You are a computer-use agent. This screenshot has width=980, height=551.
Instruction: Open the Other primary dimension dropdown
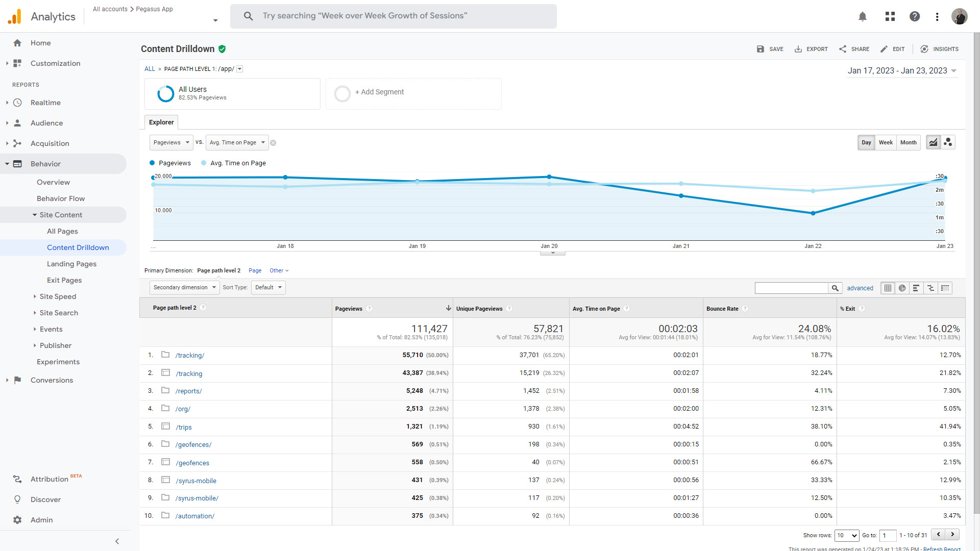pyautogui.click(x=279, y=271)
